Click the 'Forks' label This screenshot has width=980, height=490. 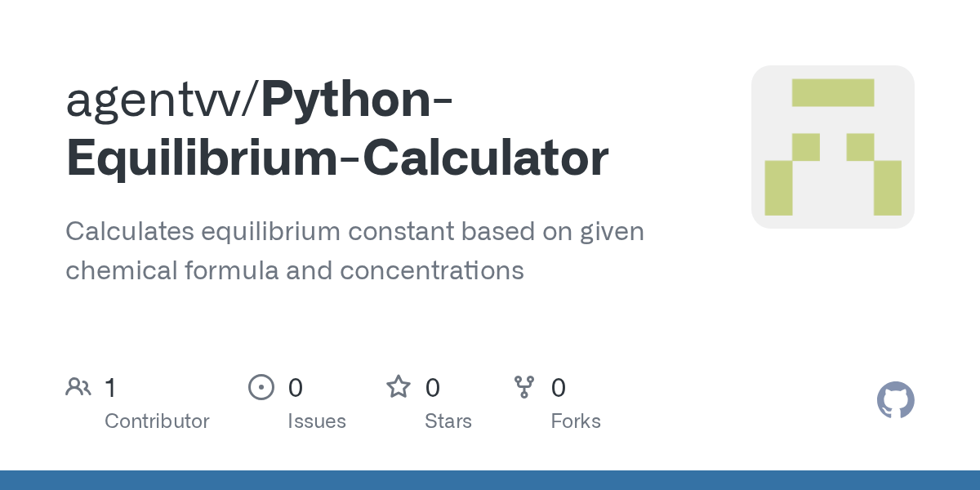(576, 421)
